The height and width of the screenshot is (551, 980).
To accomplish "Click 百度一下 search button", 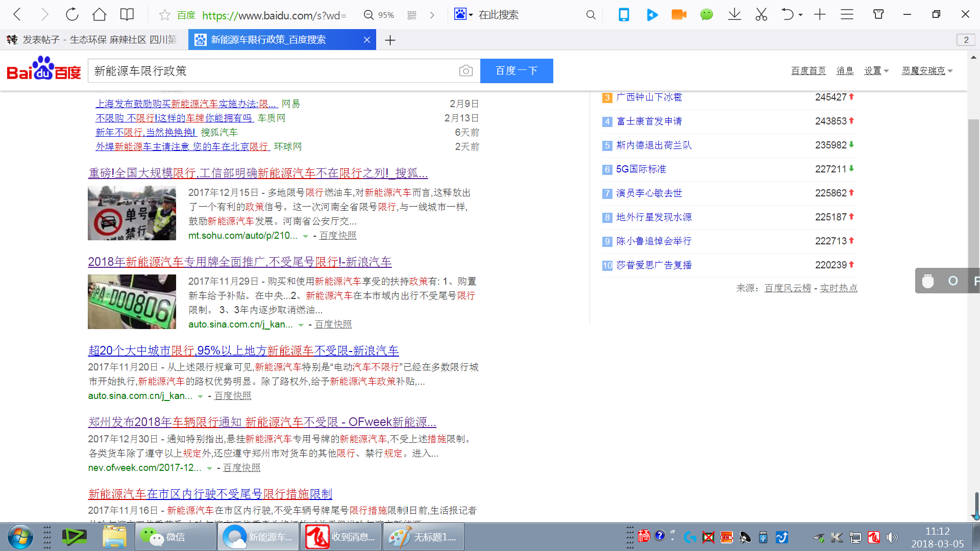I will click(x=517, y=71).
